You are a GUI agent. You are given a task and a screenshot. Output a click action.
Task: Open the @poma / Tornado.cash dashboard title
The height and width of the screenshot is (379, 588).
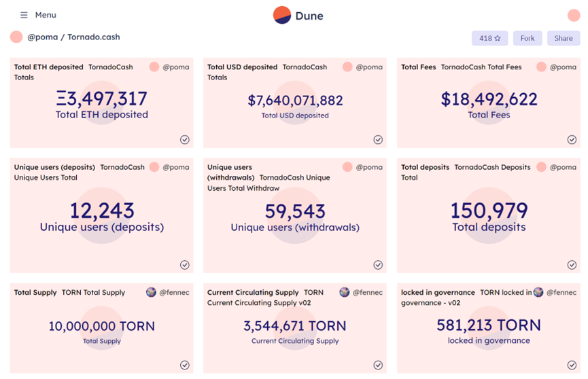pos(73,37)
